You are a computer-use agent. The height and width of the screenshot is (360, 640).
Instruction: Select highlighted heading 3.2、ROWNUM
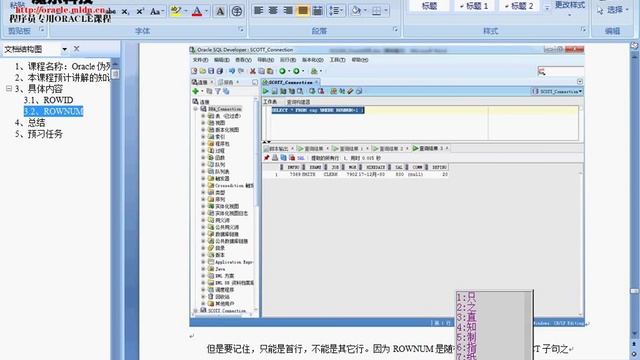pyautogui.click(x=53, y=111)
